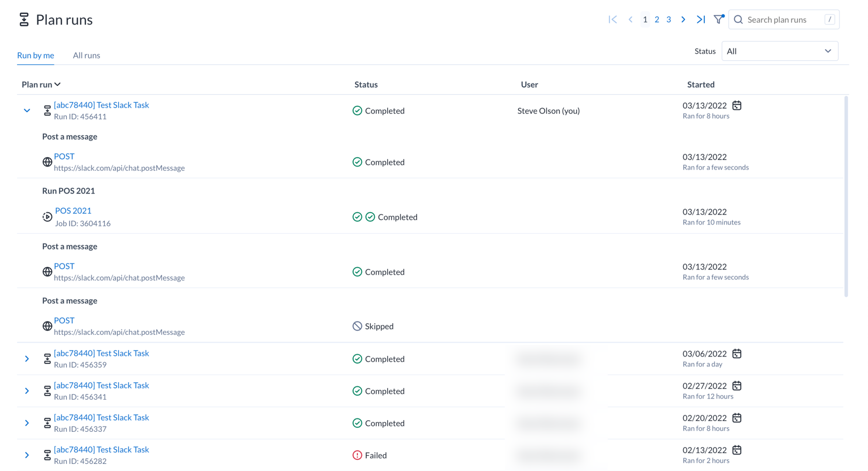Open Test Slack Task run 456337 link
This screenshot has width=868, height=471.
pyautogui.click(x=101, y=418)
